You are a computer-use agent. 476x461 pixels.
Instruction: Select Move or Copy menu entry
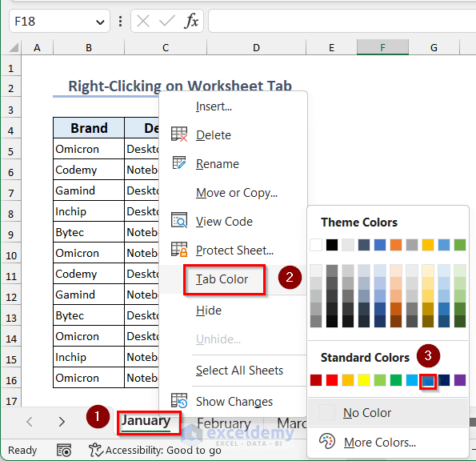point(237,193)
